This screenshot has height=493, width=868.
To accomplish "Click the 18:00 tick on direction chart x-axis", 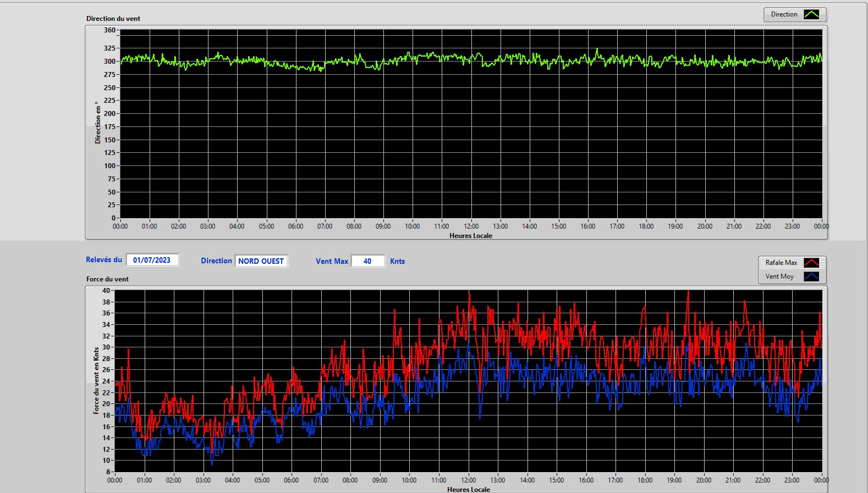I will [x=646, y=226].
